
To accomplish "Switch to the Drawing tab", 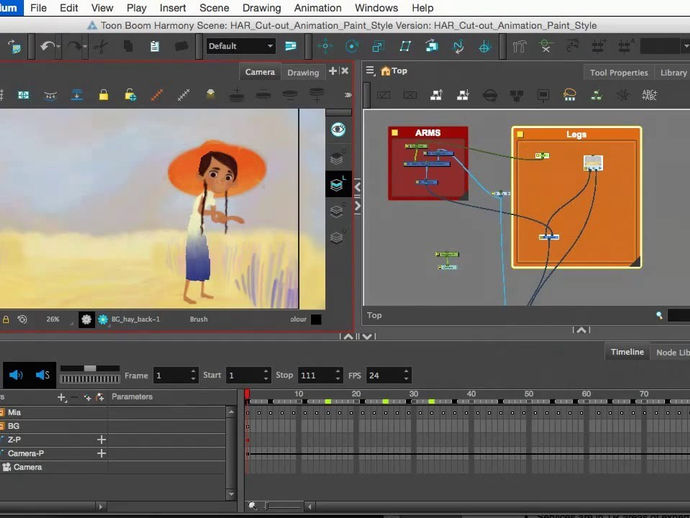I will coord(303,73).
